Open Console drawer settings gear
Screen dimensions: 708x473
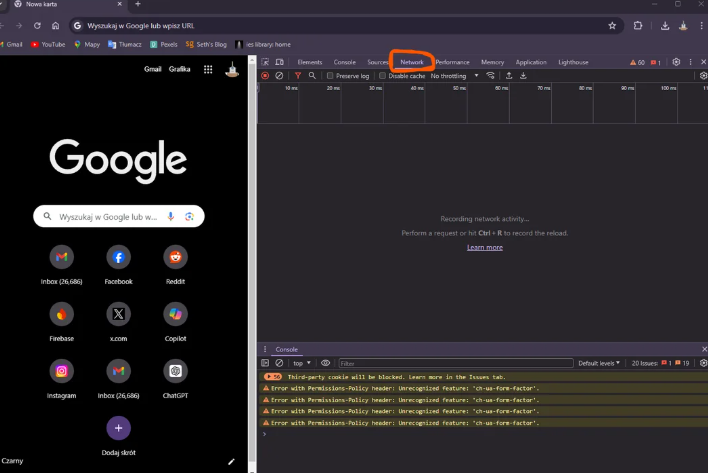[x=703, y=363]
